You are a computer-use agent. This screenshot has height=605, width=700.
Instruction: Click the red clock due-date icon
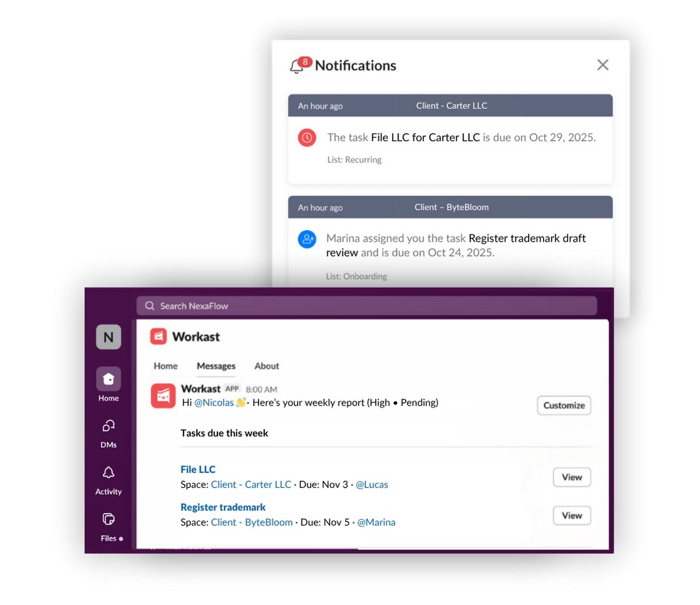click(307, 137)
